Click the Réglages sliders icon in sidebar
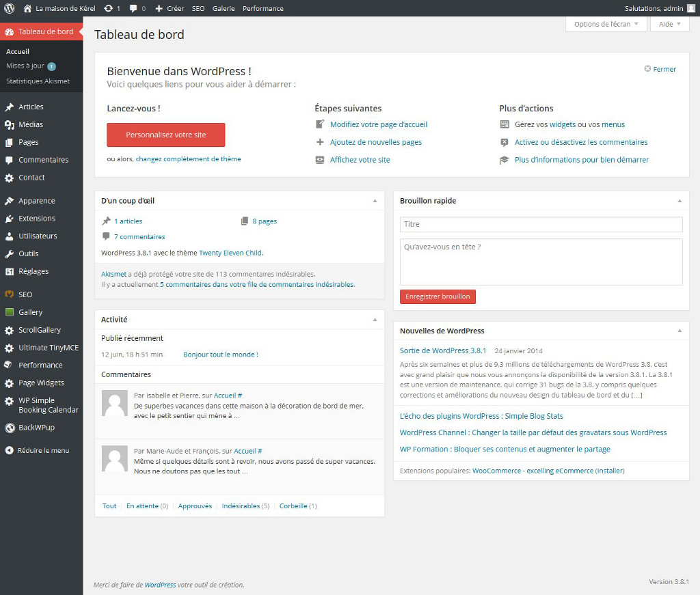 point(10,272)
